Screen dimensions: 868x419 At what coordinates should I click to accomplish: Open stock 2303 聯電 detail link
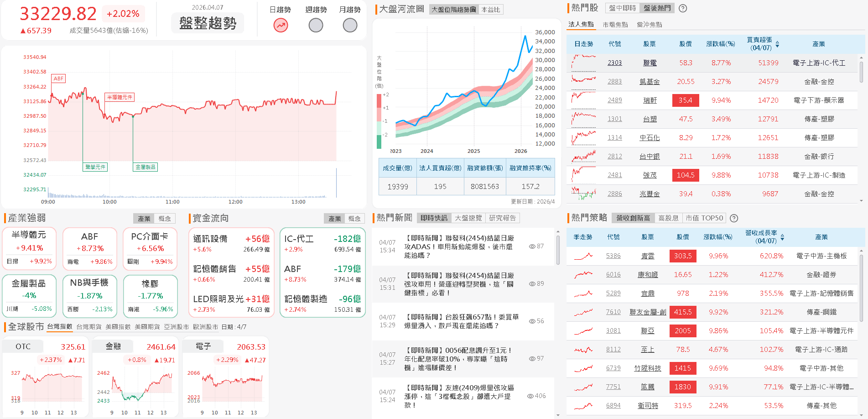tap(614, 63)
